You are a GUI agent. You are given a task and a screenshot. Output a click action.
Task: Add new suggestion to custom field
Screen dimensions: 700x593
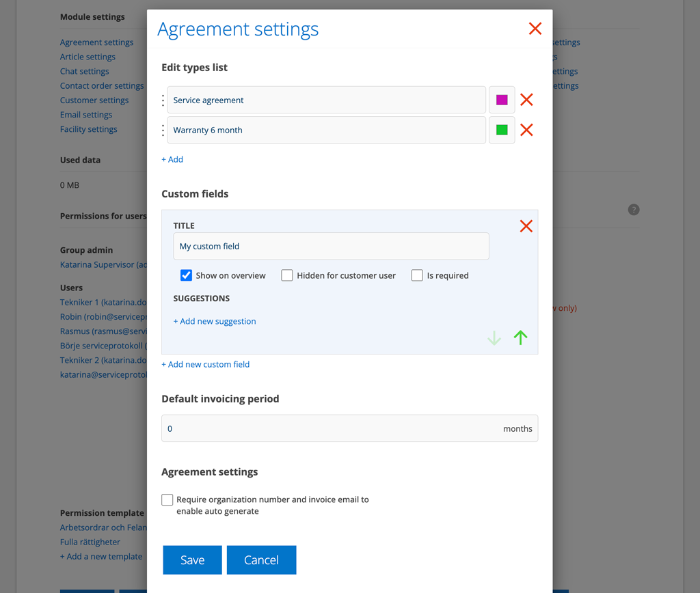tap(215, 321)
